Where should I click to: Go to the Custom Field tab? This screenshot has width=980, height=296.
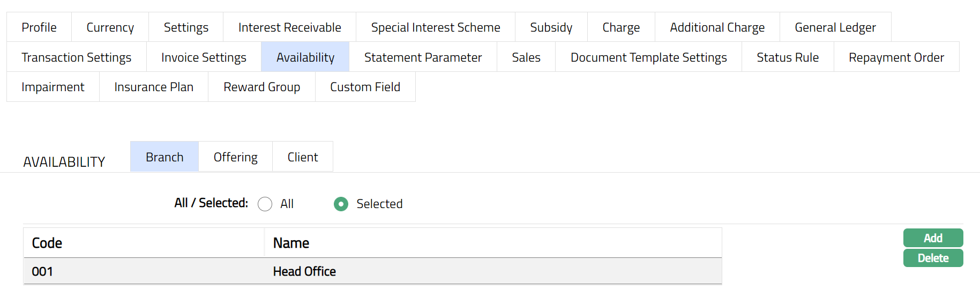coord(365,87)
